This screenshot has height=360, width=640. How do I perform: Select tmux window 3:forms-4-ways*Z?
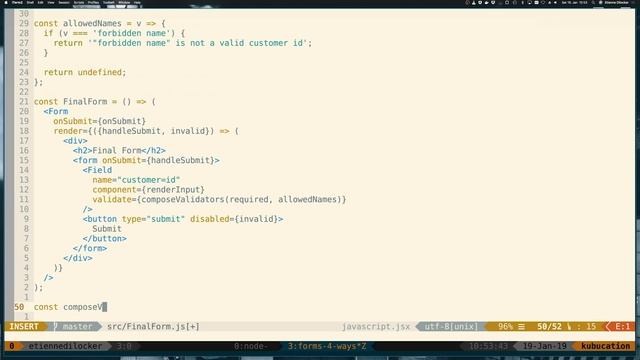click(327, 346)
